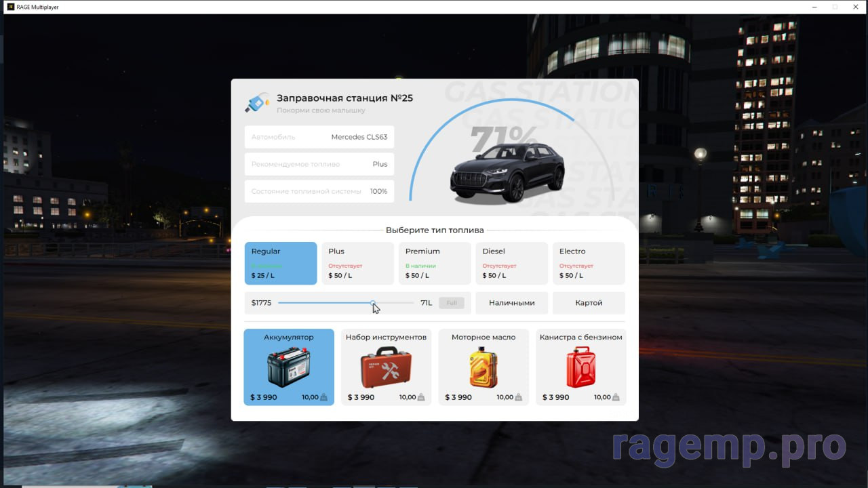The width and height of the screenshot is (868, 488).
Task: Click the Выберите тип топлива heading
Action: pos(435,230)
